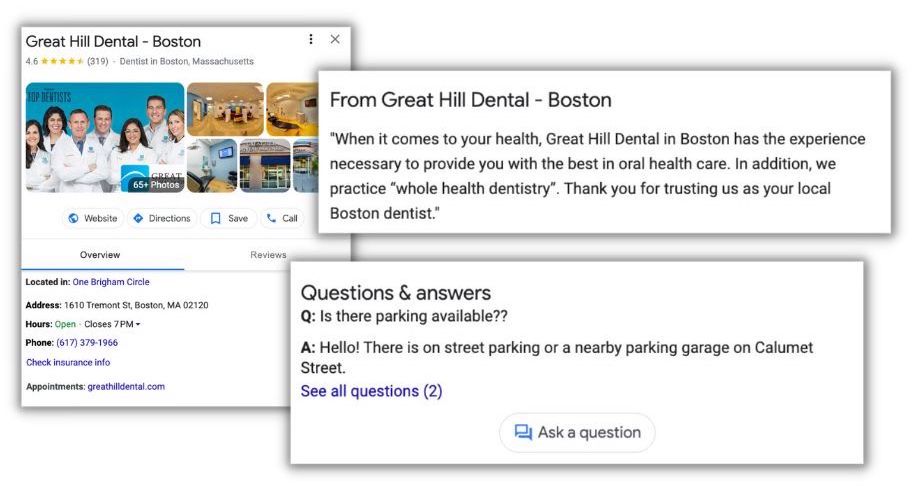Open the three-dot more options menu
This screenshot has width=920, height=492.
[x=310, y=39]
